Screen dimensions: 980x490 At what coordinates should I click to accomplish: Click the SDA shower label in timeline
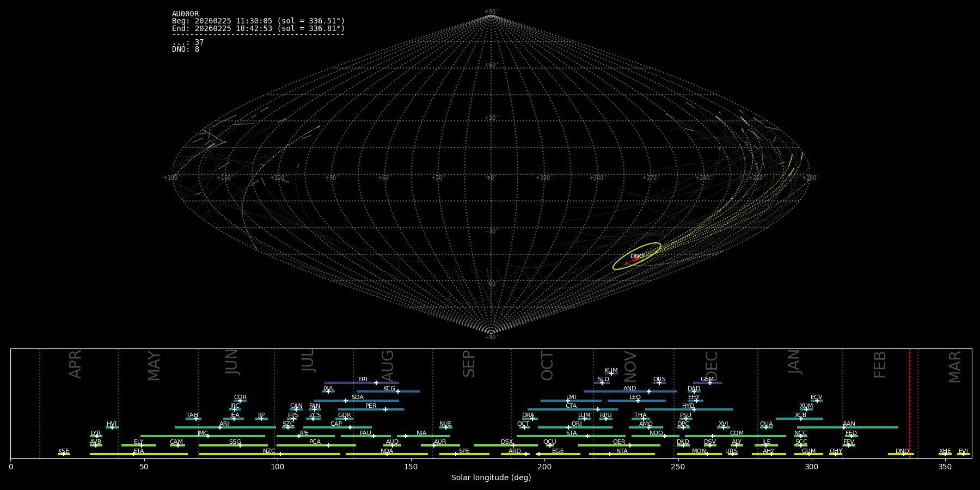tap(357, 397)
